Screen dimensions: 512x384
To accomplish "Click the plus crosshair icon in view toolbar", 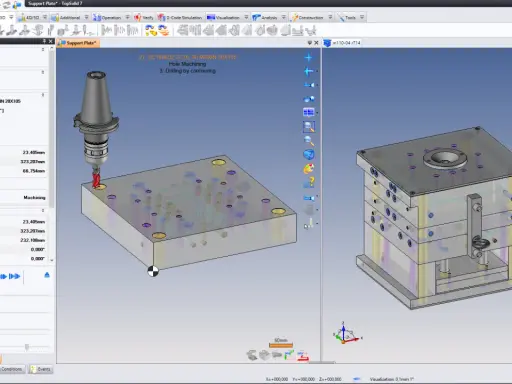I will 308,57.
